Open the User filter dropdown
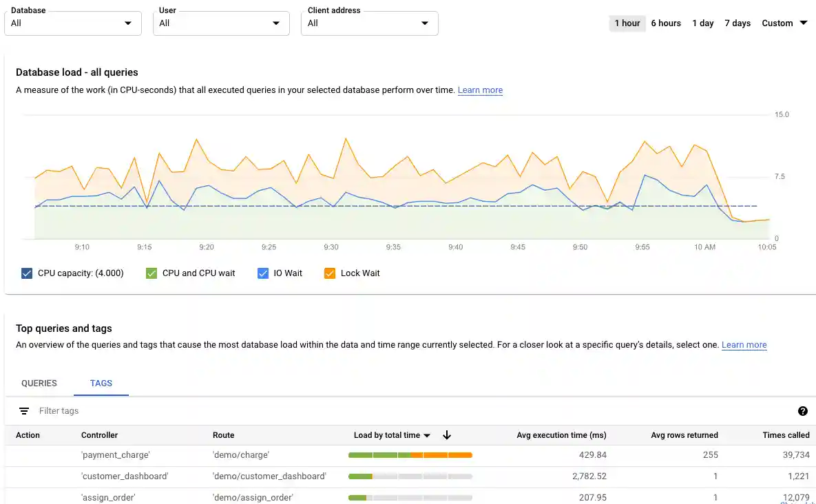The width and height of the screenshot is (816, 504). (x=220, y=23)
